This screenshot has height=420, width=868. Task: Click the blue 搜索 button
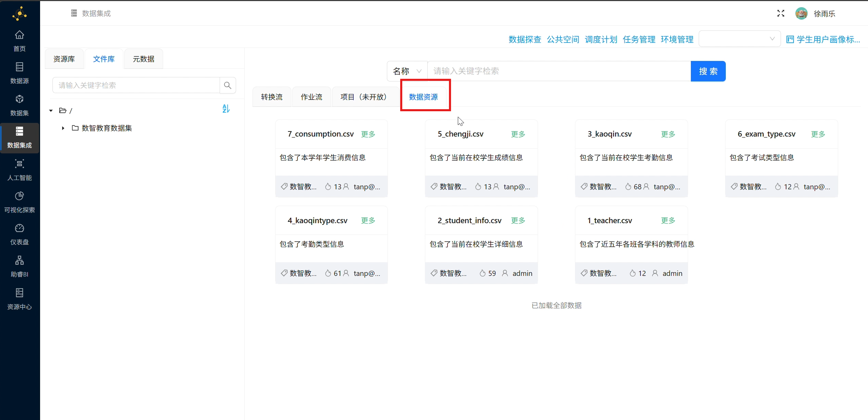(x=708, y=71)
